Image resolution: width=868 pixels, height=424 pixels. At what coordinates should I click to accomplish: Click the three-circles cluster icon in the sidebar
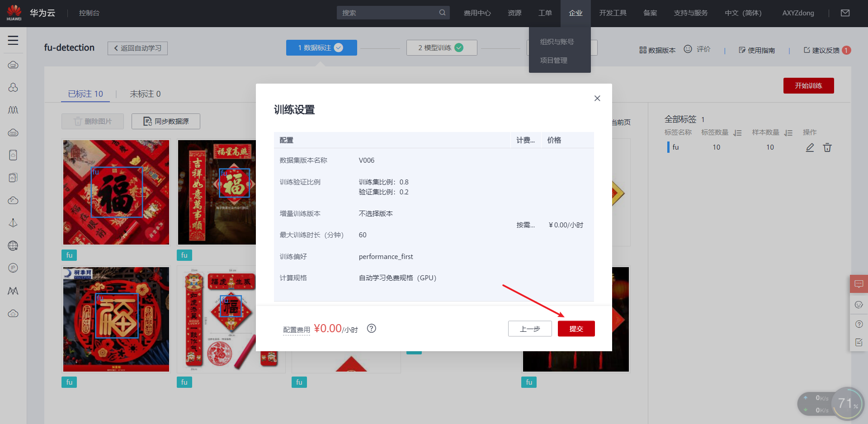click(x=13, y=88)
